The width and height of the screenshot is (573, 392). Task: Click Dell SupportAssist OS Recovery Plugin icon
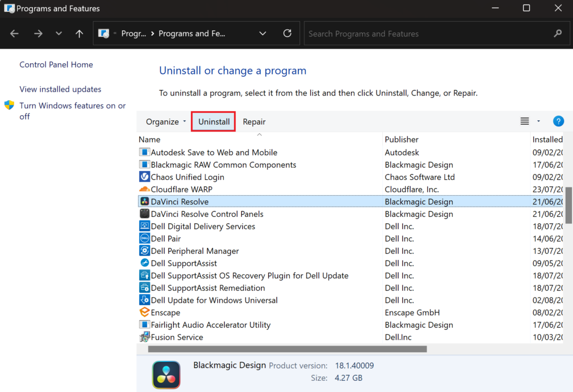(x=144, y=276)
